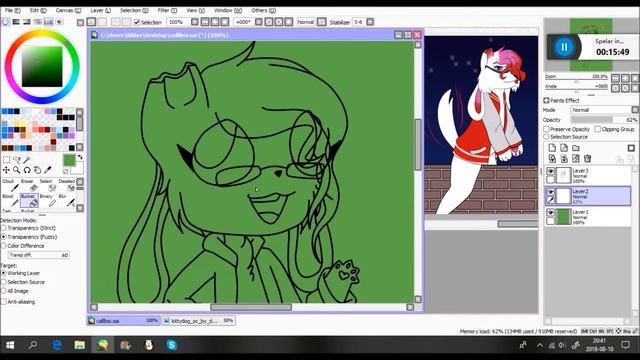Select Transparency (Strict) detection mode
Image resolution: width=640 pixels, height=360 pixels.
tap(4, 228)
